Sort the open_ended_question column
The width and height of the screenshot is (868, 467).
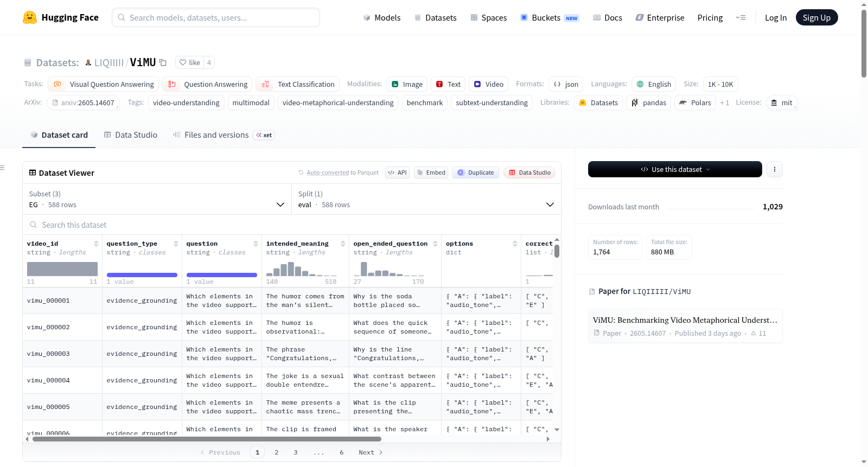pyautogui.click(x=435, y=244)
